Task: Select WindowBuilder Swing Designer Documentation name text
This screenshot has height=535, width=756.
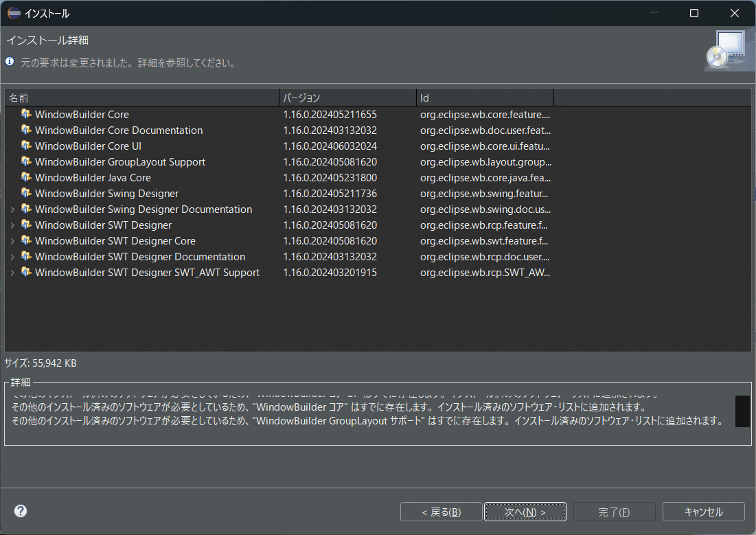Action: [x=144, y=209]
